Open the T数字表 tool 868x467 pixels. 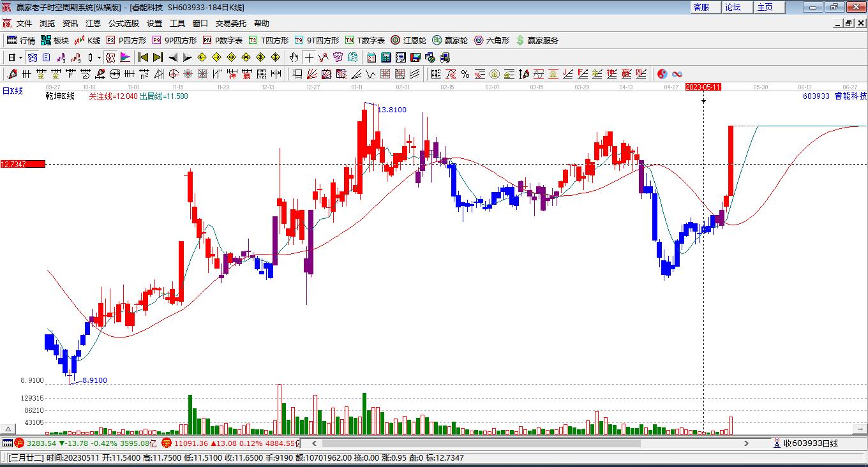click(365, 40)
